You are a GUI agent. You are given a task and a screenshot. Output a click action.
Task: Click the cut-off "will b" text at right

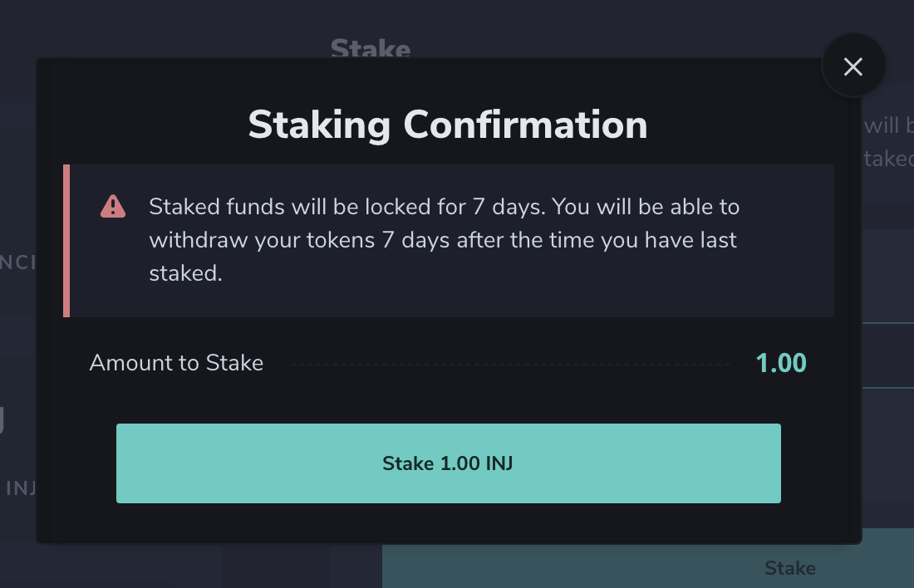pyautogui.click(x=889, y=125)
